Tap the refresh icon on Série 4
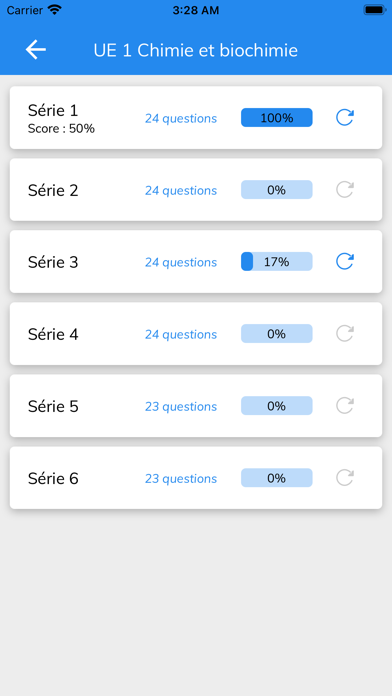The height and width of the screenshot is (696, 392). (x=344, y=333)
